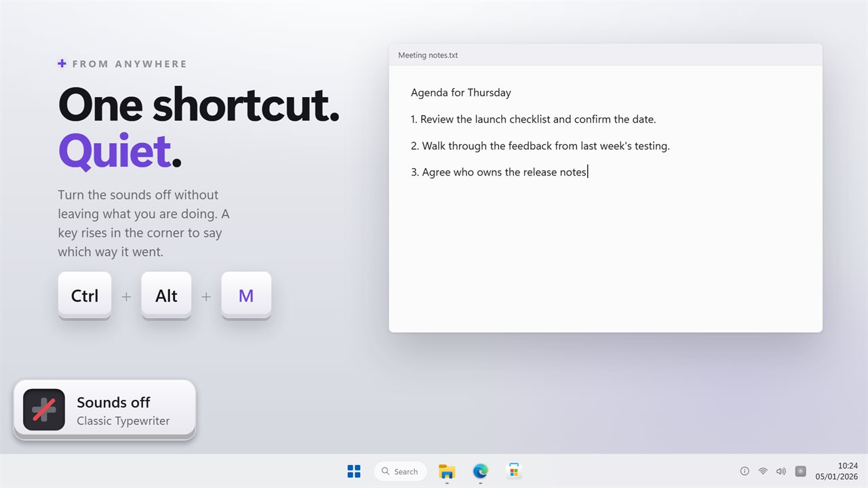Click the paragraph starting "Turn the sounds off"
Viewport: 868px width, 488px height.
(x=144, y=224)
